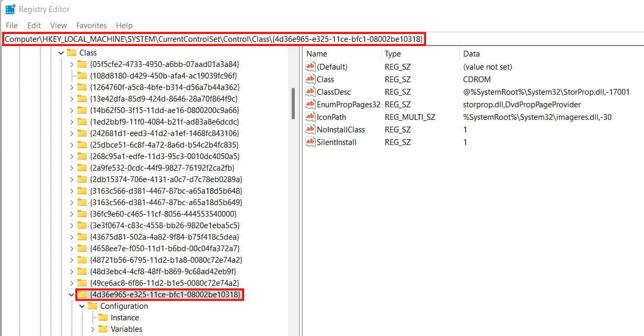Viewport: 644px width, 336px height.
Task: Click folder icon of {43675d81-502a-4a82-9f84-b75f418c5dea}
Action: pos(82,237)
